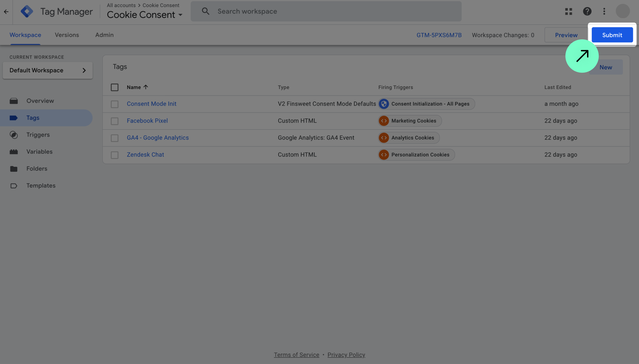This screenshot has width=639, height=364.
Task: Switch to the Versions tab
Action: [x=67, y=35]
